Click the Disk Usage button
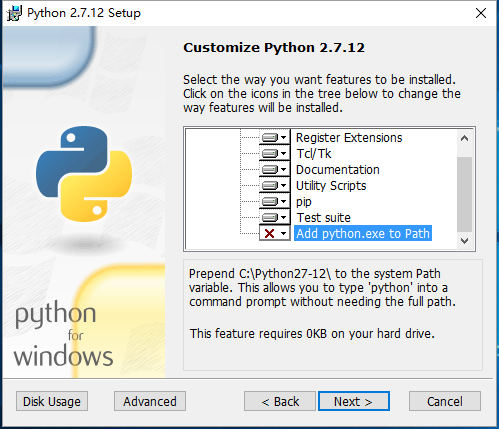 coord(52,401)
